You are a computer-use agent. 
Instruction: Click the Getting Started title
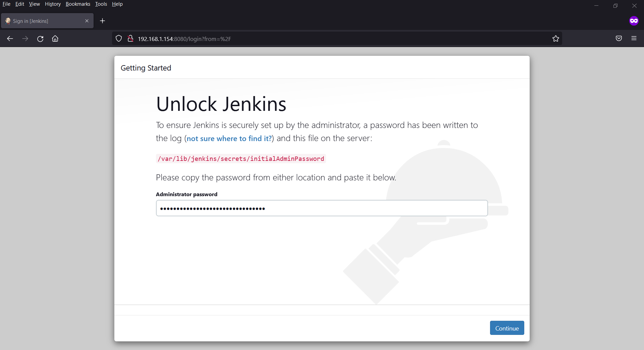146,68
